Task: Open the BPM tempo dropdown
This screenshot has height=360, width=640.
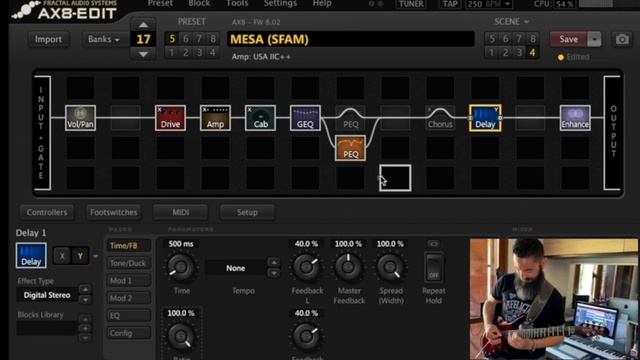Action: pos(507,4)
